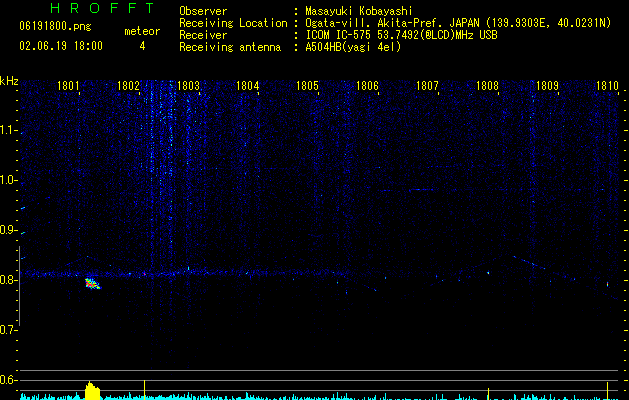This screenshot has width=629, height=400.
Task: Click the 1807 time axis label
Action: tap(427, 86)
